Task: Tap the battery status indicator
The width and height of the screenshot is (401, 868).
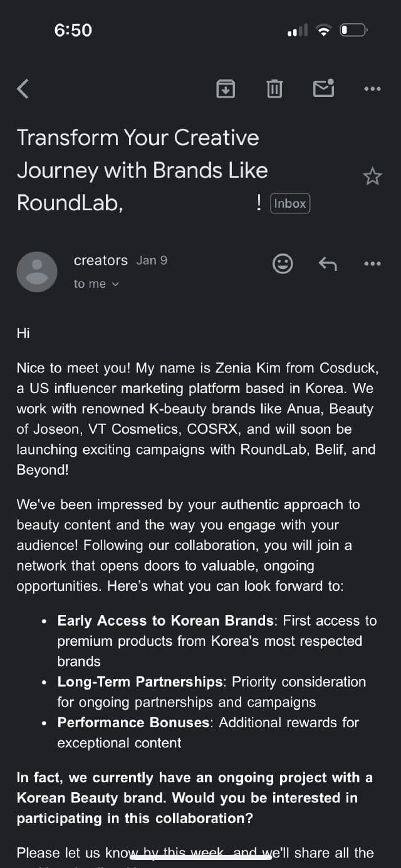Action: [354, 30]
